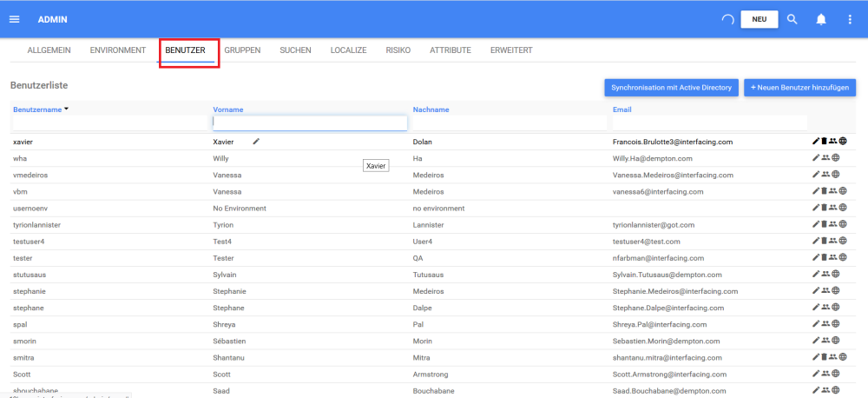The height and width of the screenshot is (398, 868).
Task: Click the loading spinner icon in header
Action: (728, 19)
